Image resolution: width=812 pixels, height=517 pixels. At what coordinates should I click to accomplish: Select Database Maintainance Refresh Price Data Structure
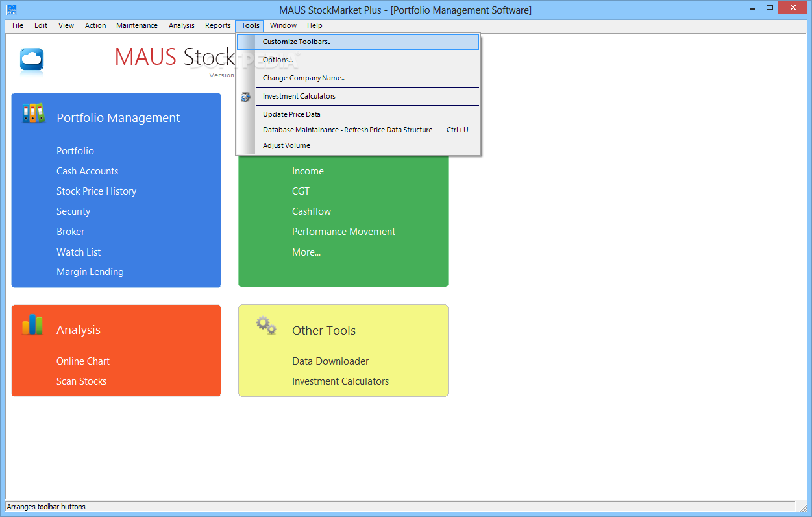[x=358, y=130]
